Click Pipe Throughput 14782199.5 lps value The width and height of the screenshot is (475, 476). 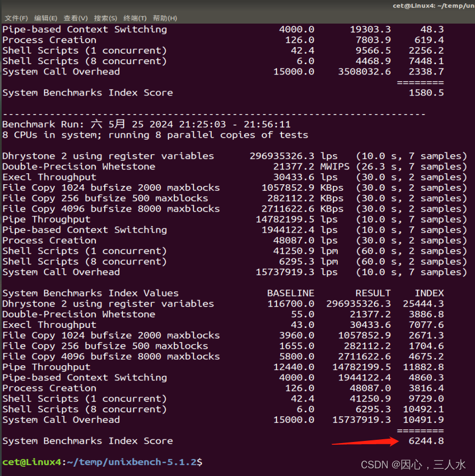click(296, 219)
